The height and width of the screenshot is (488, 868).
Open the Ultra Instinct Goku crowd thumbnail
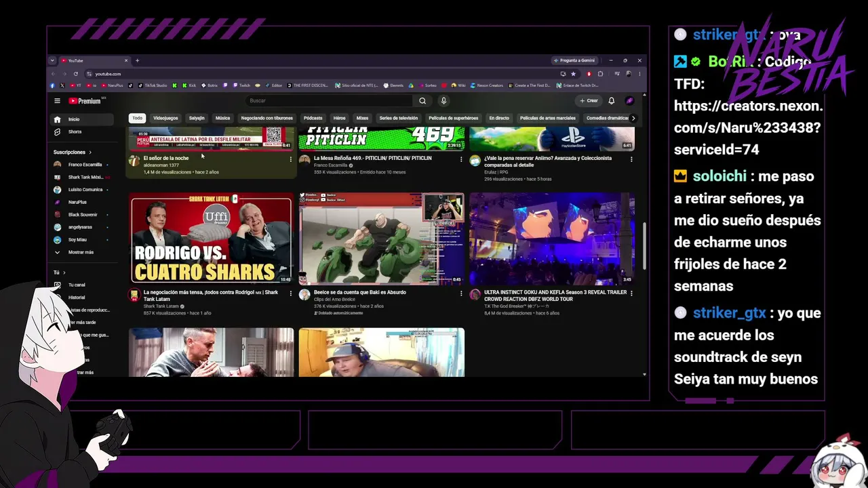pos(552,239)
